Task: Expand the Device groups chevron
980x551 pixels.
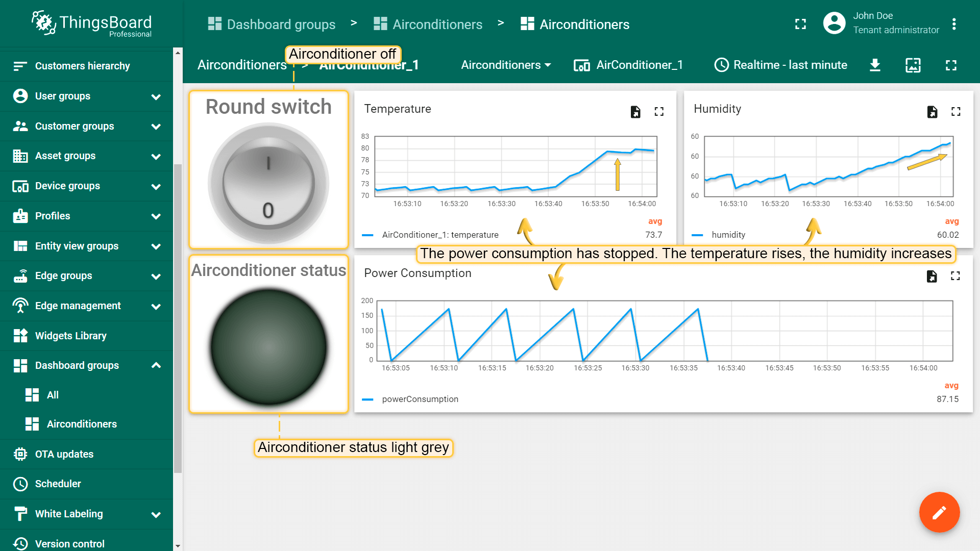Action: [156, 186]
